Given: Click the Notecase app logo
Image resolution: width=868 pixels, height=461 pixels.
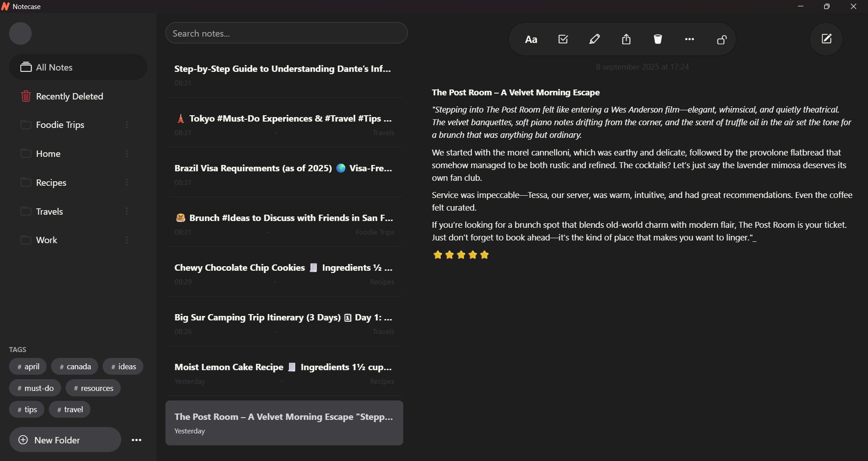Looking at the screenshot, I should point(5,6).
